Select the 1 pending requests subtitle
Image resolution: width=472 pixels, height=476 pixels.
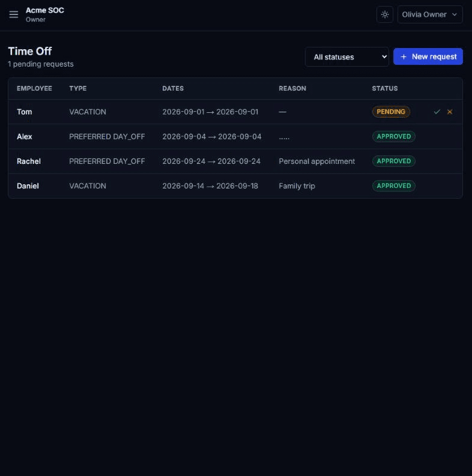coord(41,64)
